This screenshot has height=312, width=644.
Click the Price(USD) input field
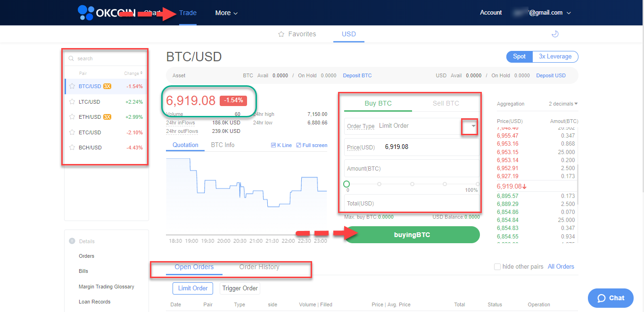tap(412, 147)
